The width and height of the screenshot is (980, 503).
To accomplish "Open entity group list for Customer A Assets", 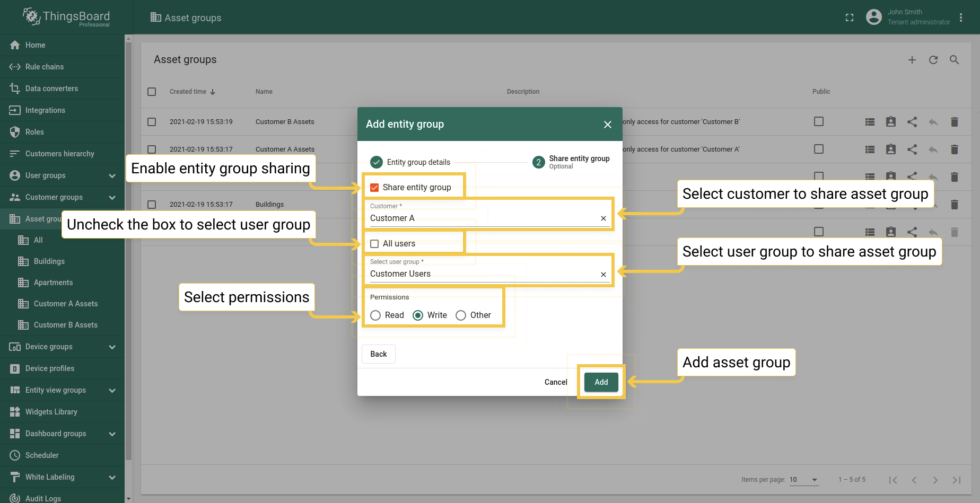I will tap(870, 149).
